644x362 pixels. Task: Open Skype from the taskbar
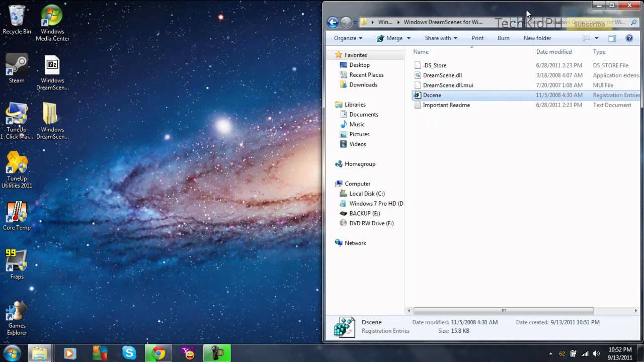(x=129, y=353)
